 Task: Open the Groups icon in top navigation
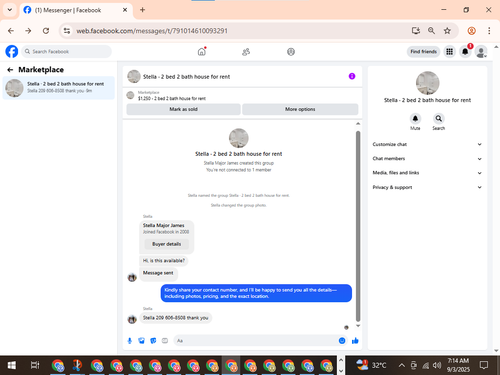pos(291,52)
